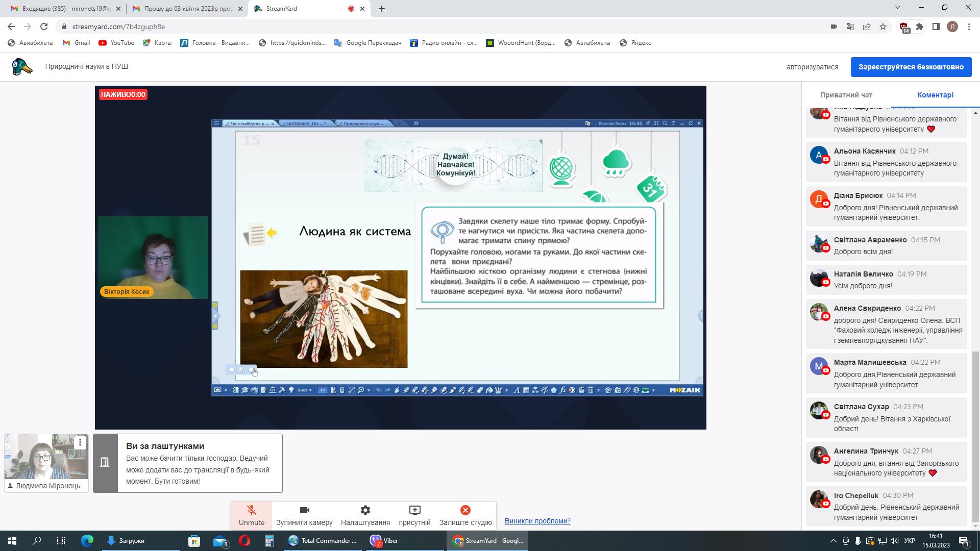Bookmark this page with the star icon

coord(883,27)
